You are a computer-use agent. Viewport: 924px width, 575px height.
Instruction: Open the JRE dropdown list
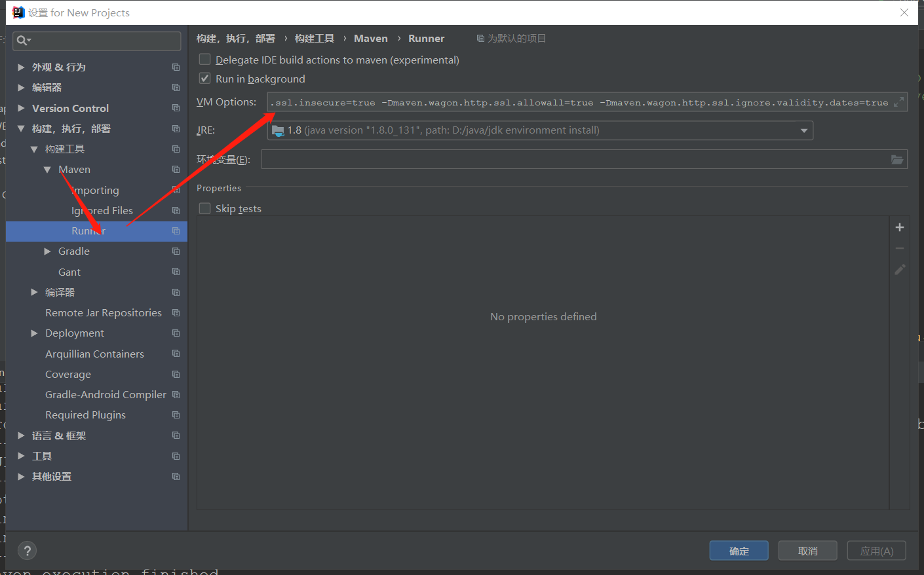(803, 130)
